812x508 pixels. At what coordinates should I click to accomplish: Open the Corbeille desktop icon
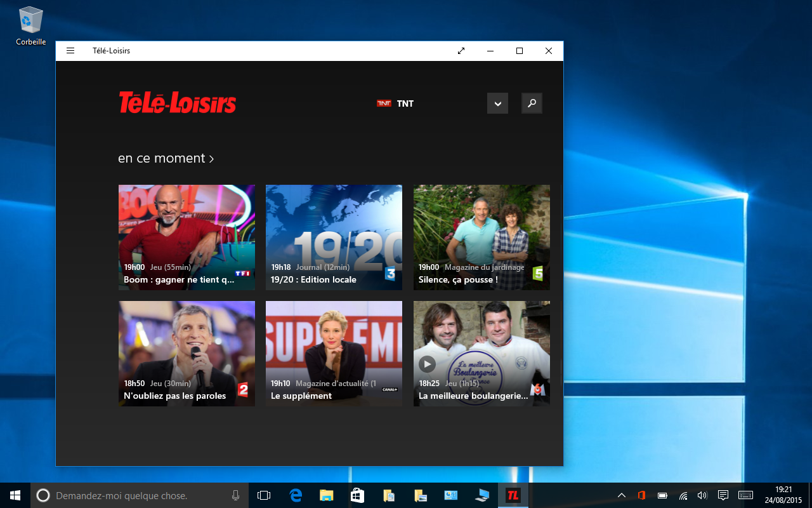(31, 25)
